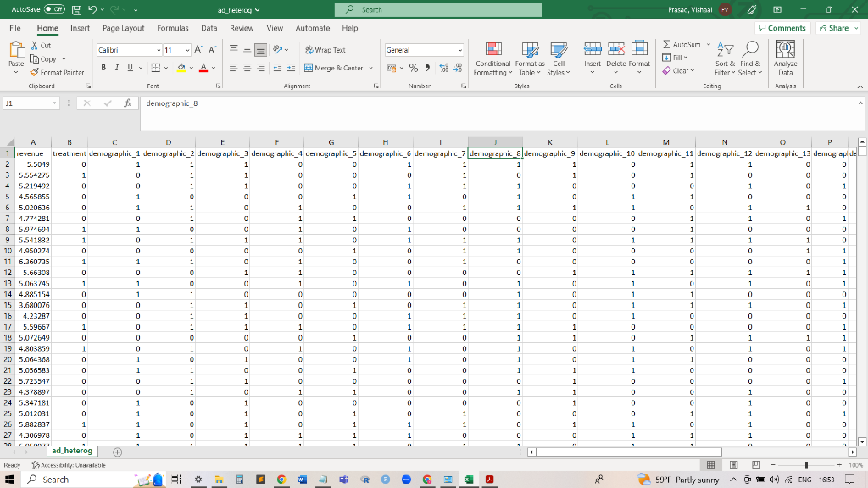Open Format as Table gallery
This screenshot has height=488, width=868.
pos(529,60)
